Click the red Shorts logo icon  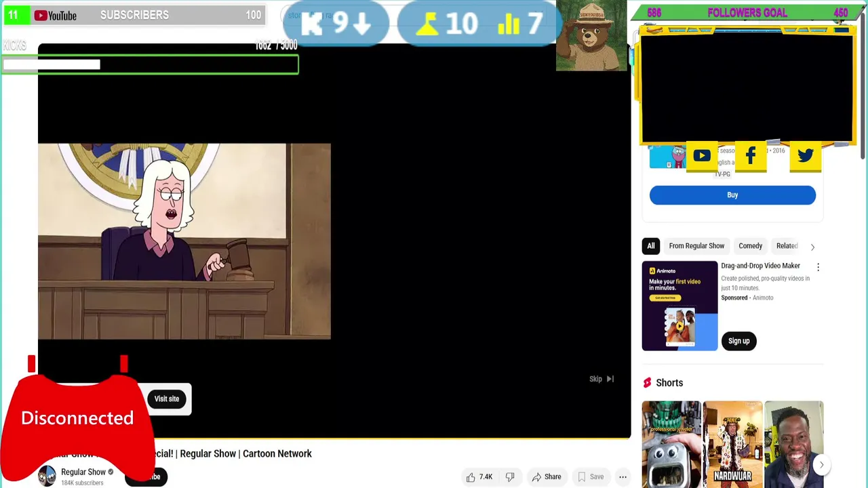(x=647, y=383)
